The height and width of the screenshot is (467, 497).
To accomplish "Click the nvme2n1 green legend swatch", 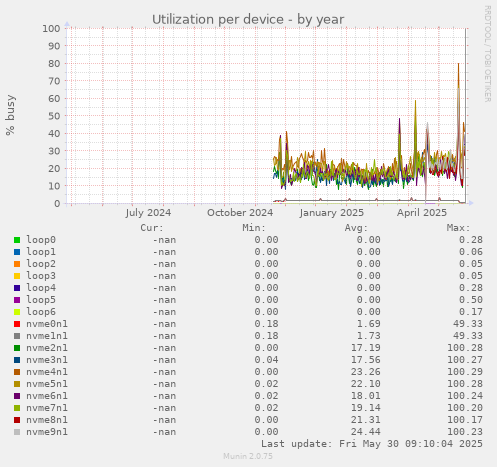I will [17, 348].
